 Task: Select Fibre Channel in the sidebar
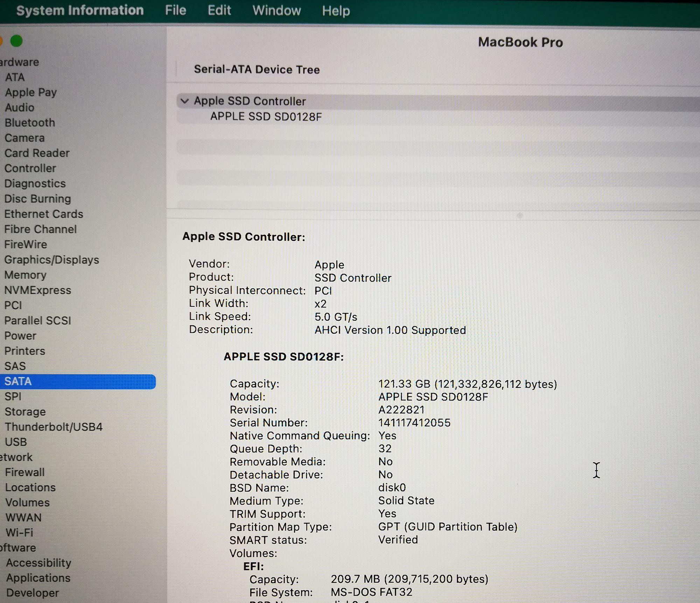40,229
